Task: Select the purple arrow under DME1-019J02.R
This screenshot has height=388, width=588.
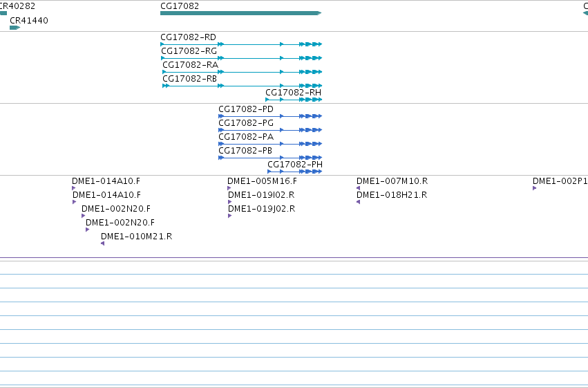Action: (230, 216)
